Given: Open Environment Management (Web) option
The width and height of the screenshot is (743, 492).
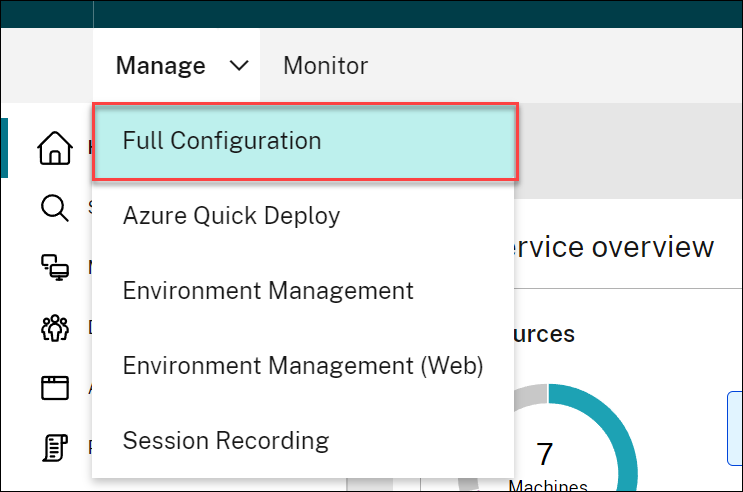Looking at the screenshot, I should [x=302, y=366].
